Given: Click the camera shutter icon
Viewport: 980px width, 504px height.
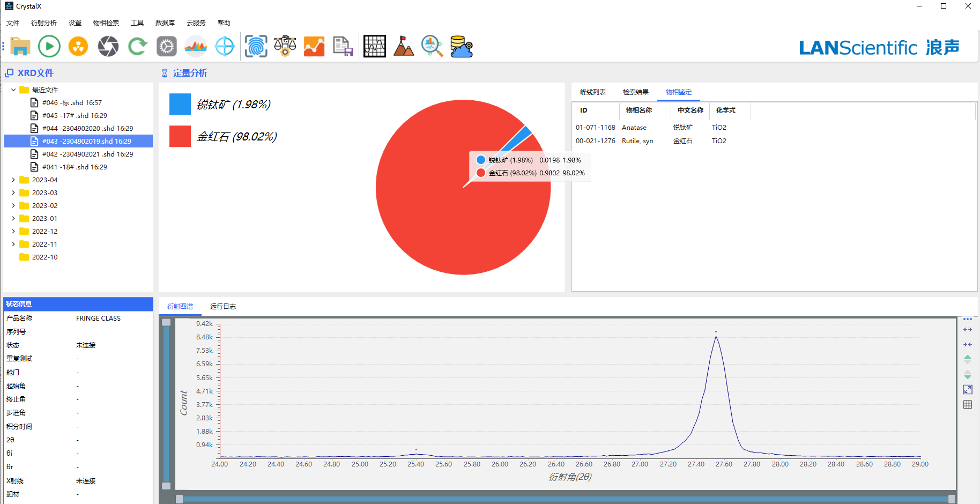Looking at the screenshot, I should click(x=108, y=47).
